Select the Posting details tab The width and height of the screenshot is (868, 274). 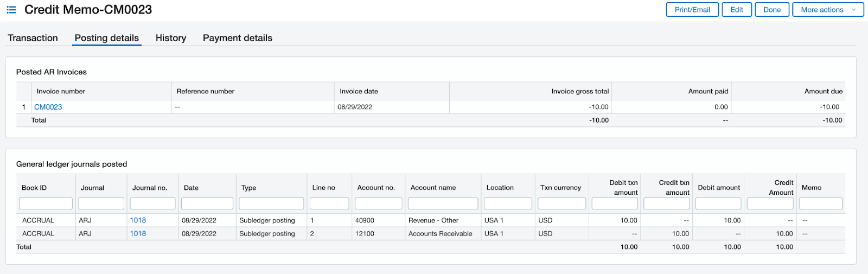[x=107, y=38]
